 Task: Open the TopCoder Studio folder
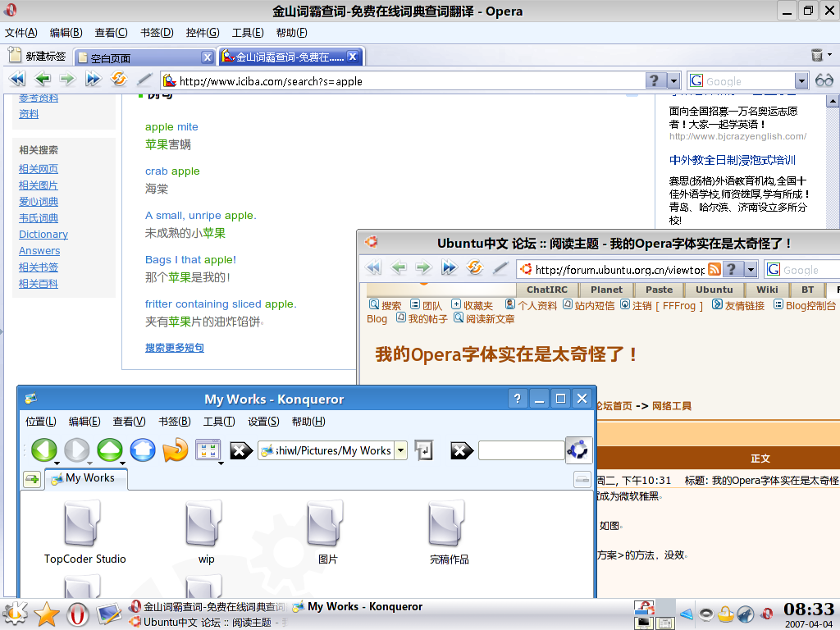(84, 532)
